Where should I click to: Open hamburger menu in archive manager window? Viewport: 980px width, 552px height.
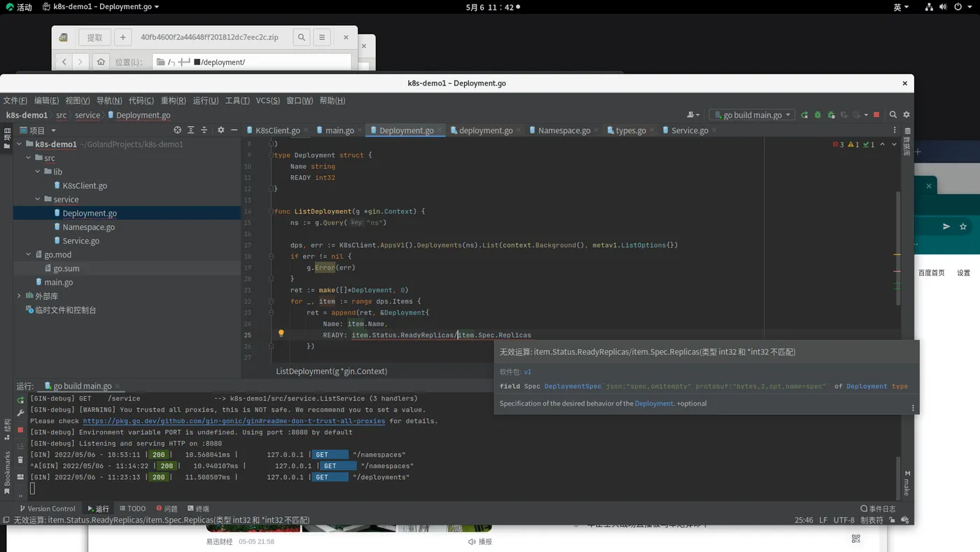322,38
